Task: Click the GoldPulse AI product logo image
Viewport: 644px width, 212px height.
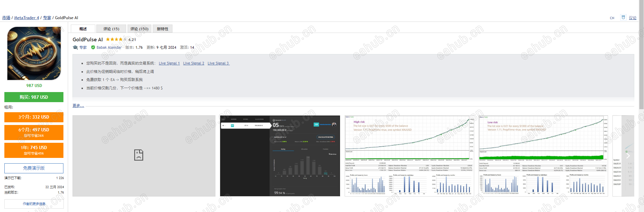Action: point(34,53)
